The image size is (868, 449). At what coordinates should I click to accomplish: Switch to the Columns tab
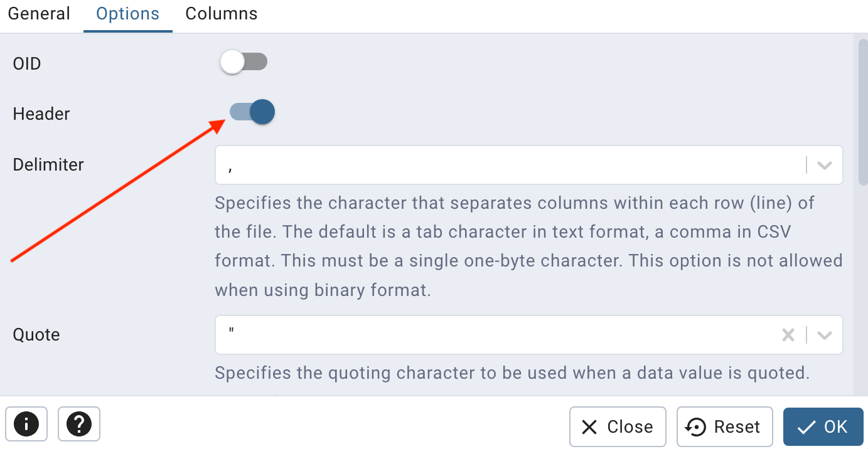[x=222, y=14]
